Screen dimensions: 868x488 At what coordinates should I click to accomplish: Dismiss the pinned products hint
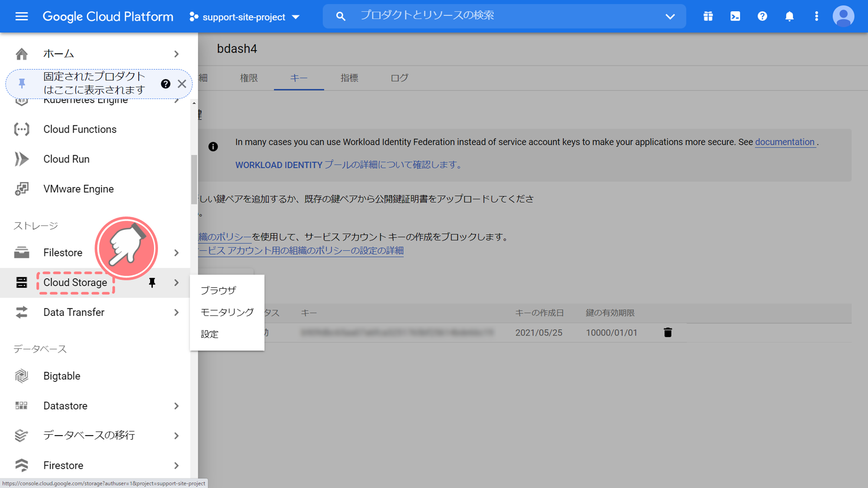[x=182, y=84]
